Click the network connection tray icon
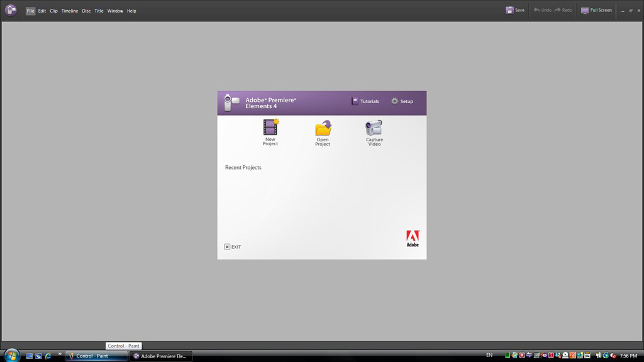 click(606, 356)
